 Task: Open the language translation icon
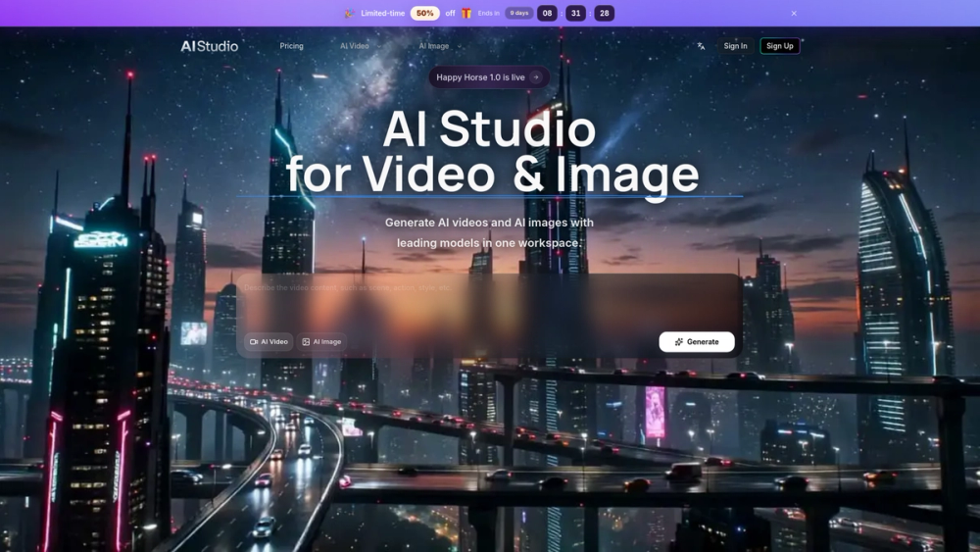[701, 46]
